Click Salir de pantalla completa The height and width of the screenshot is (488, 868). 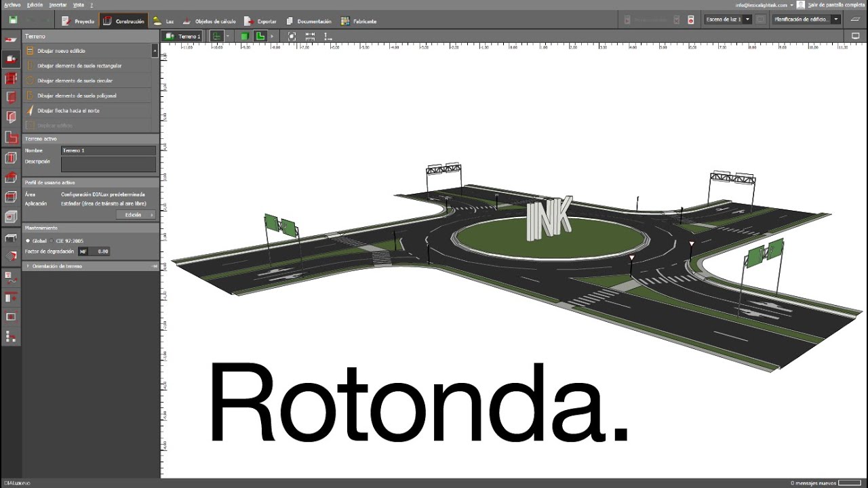[x=837, y=5]
